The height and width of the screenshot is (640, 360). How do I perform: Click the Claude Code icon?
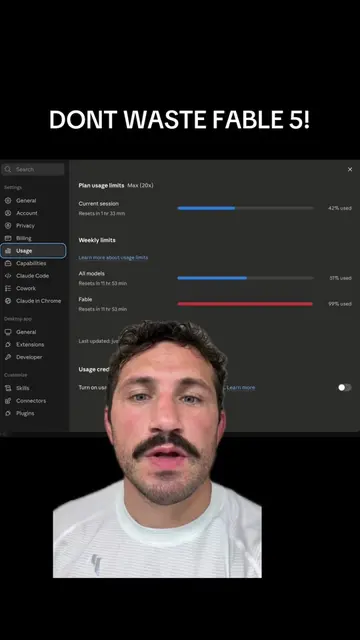click(8, 276)
